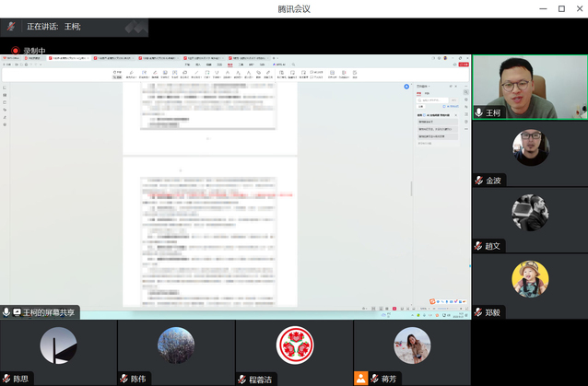Click the red recording status icon
This screenshot has width=588, height=386.
click(16, 51)
